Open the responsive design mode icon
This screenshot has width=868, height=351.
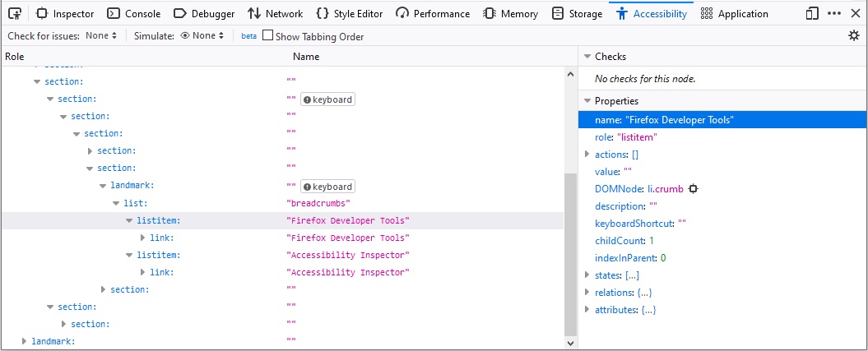[812, 13]
